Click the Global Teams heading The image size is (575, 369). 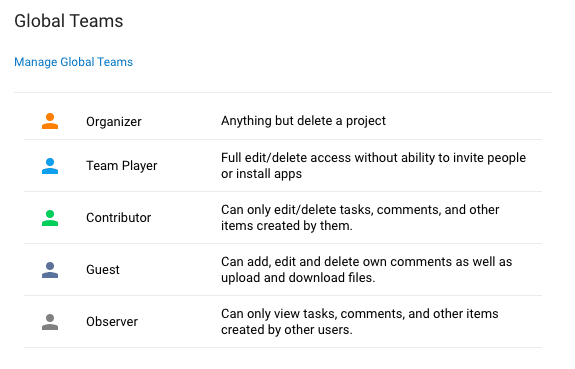(x=69, y=21)
